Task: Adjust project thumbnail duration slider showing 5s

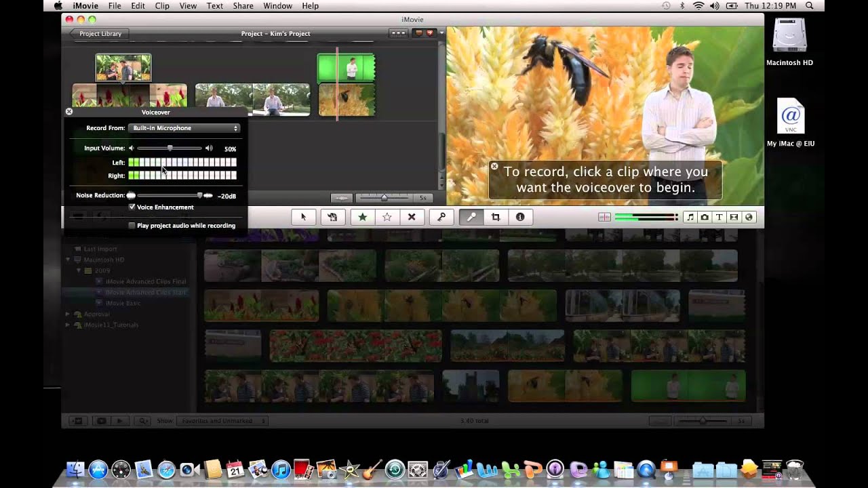Action: (384, 198)
